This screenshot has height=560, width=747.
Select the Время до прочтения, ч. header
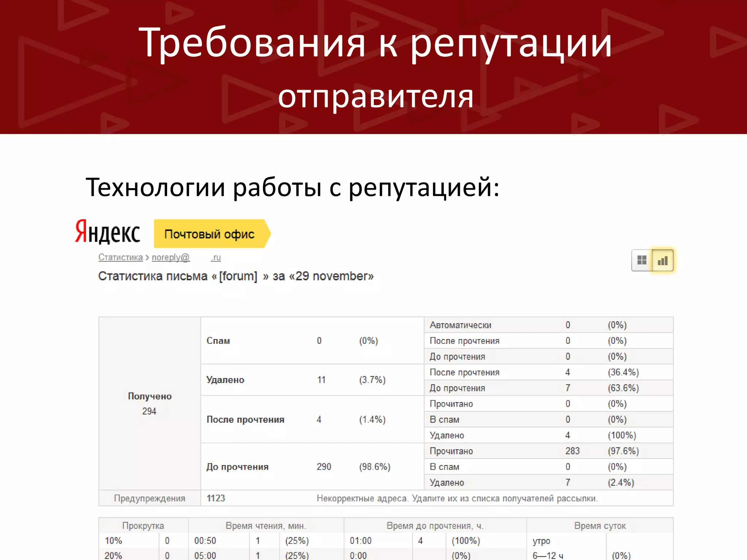(435, 526)
